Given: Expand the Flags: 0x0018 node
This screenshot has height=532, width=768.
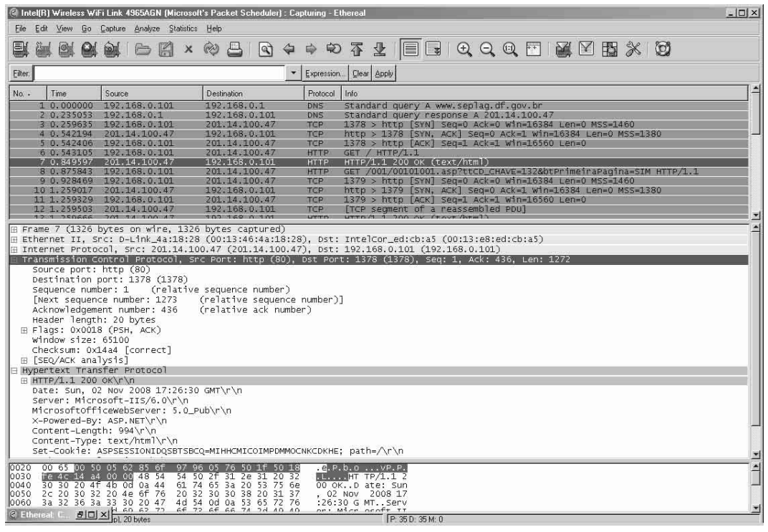Looking at the screenshot, I should point(24,330).
